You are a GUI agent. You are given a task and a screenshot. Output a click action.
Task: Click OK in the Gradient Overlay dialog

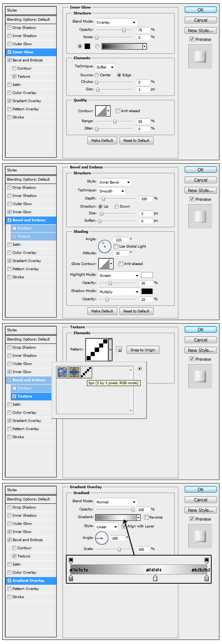click(201, 490)
